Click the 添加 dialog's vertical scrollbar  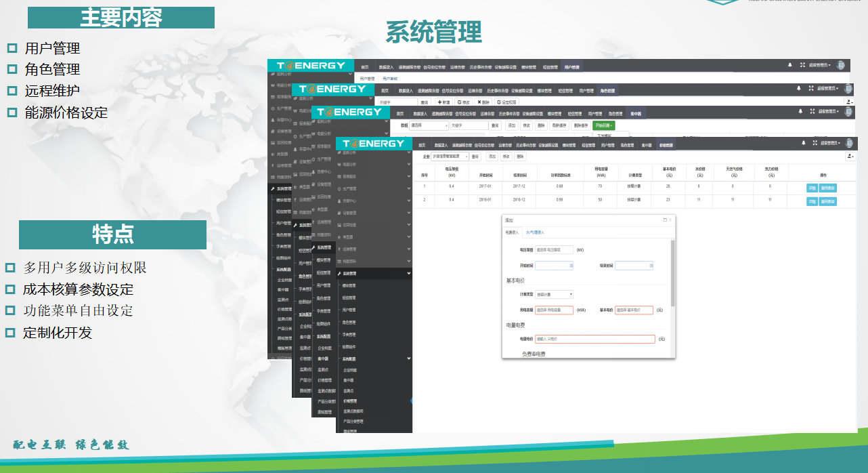coord(672,272)
